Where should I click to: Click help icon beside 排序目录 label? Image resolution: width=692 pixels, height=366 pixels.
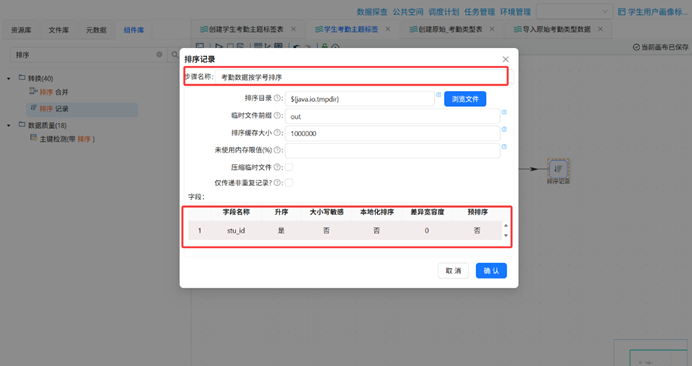click(277, 98)
